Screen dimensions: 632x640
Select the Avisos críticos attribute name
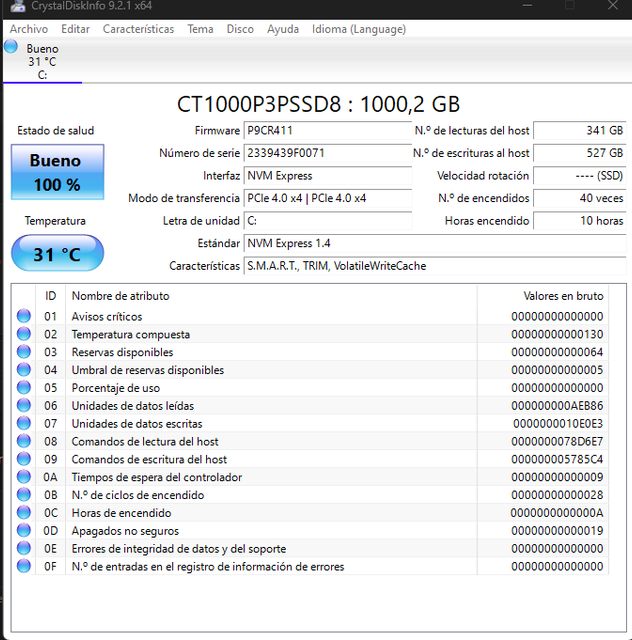(107, 316)
